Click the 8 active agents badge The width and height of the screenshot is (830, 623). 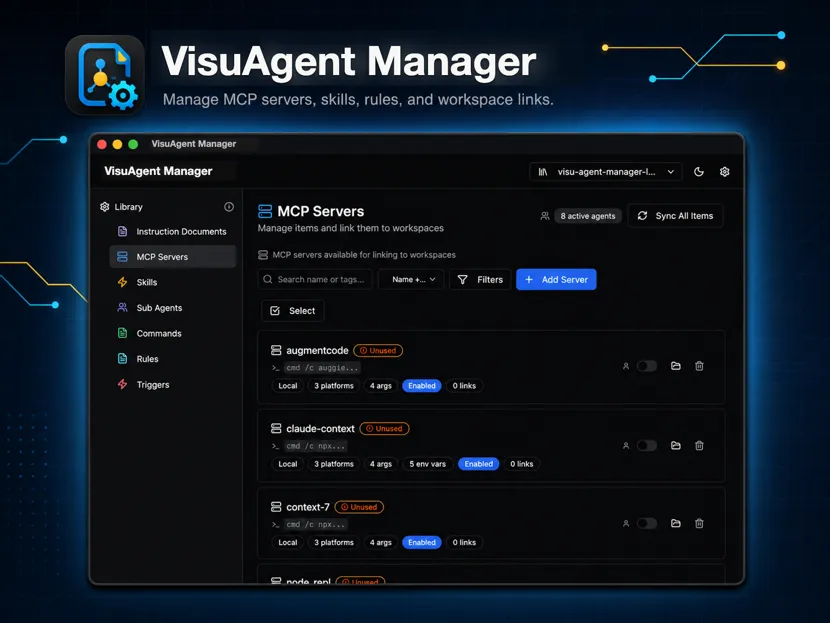click(588, 216)
